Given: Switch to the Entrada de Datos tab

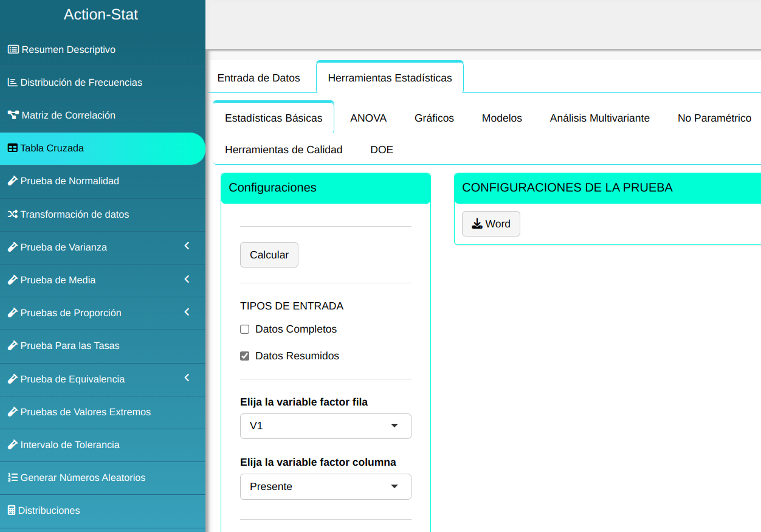Looking at the screenshot, I should (259, 78).
